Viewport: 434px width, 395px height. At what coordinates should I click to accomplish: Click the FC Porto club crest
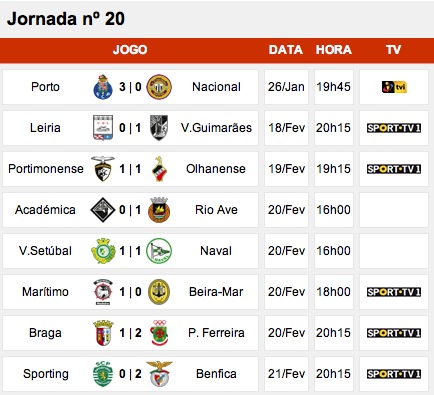pyautogui.click(x=103, y=87)
